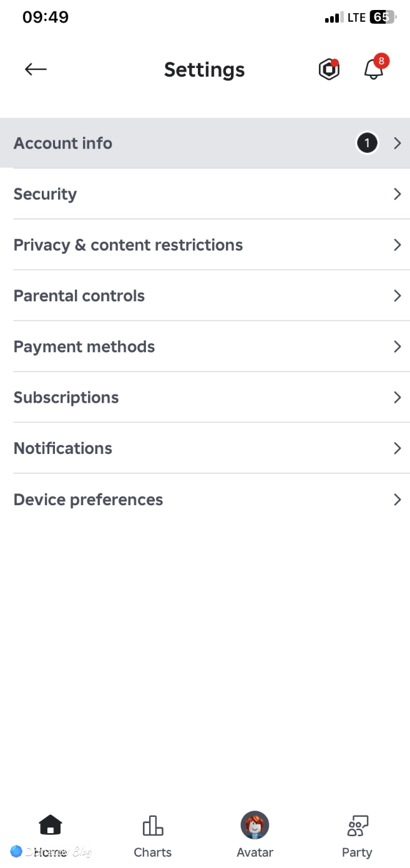Image resolution: width=410 pixels, height=868 pixels.
Task: Open the Robux hexagon icon
Action: click(x=329, y=69)
